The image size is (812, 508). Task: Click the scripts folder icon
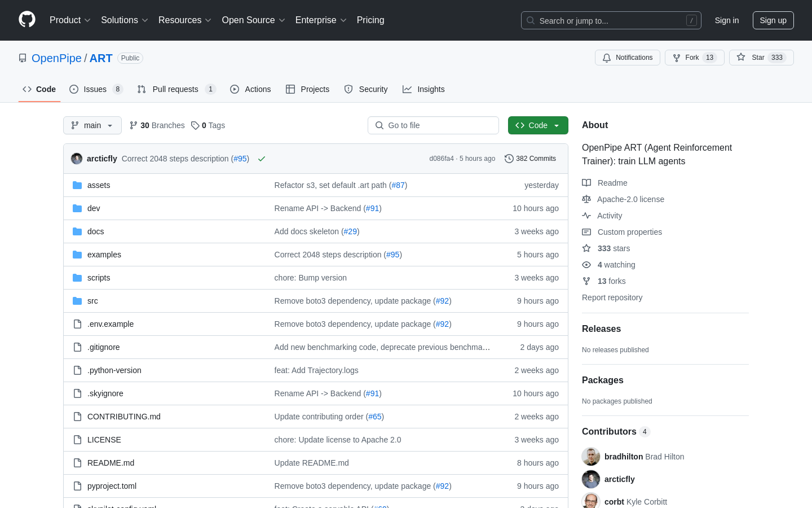(x=77, y=278)
